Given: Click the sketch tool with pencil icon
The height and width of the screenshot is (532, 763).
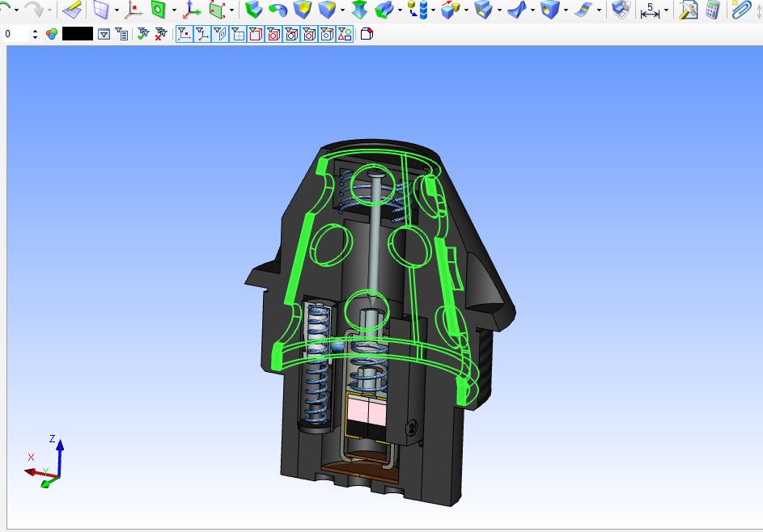Looking at the screenshot, I should tap(72, 10).
